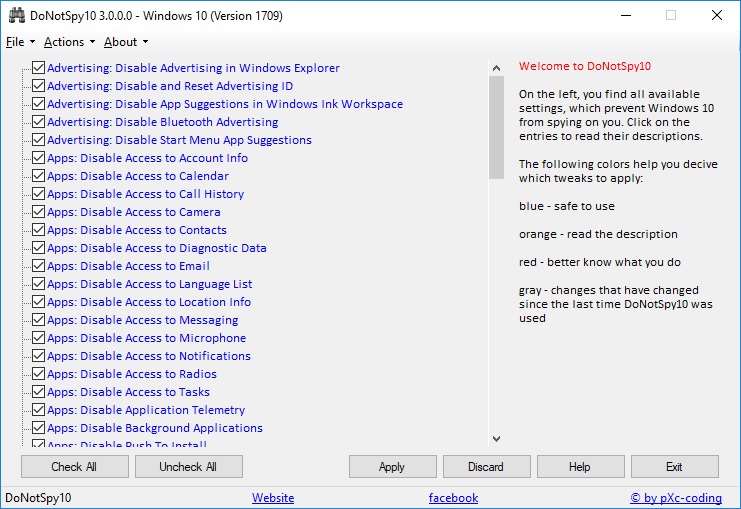741x509 pixels.
Task: Select 'Apps: Disable Access to Radios' entry text
Action: coord(132,374)
